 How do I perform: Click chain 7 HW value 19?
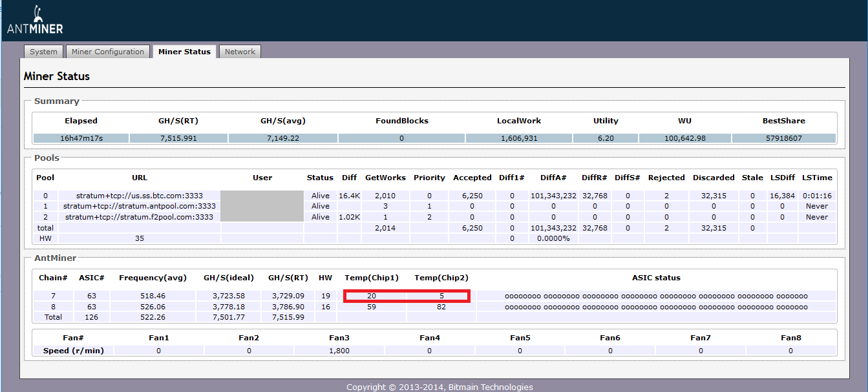point(325,295)
